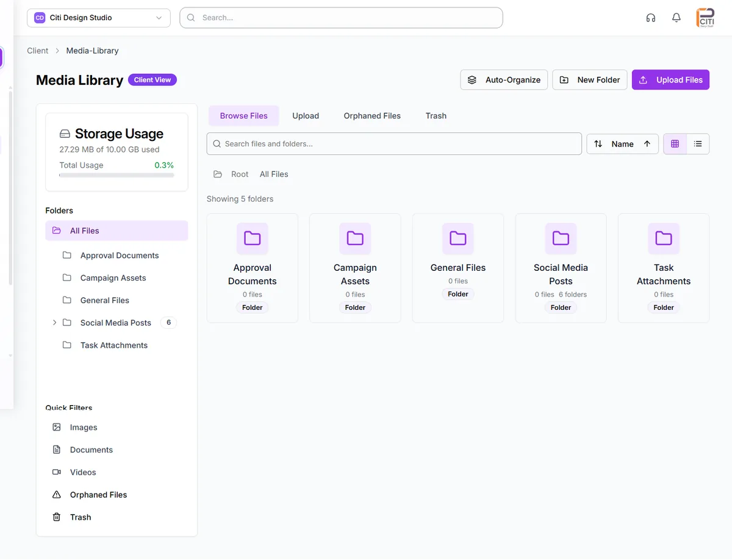The height and width of the screenshot is (560, 732).
Task: Open the Trash quick filter icon
Action: 57,517
